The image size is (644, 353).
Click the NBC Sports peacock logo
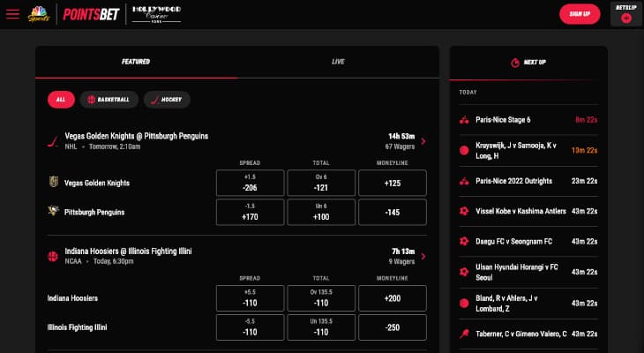coord(39,14)
